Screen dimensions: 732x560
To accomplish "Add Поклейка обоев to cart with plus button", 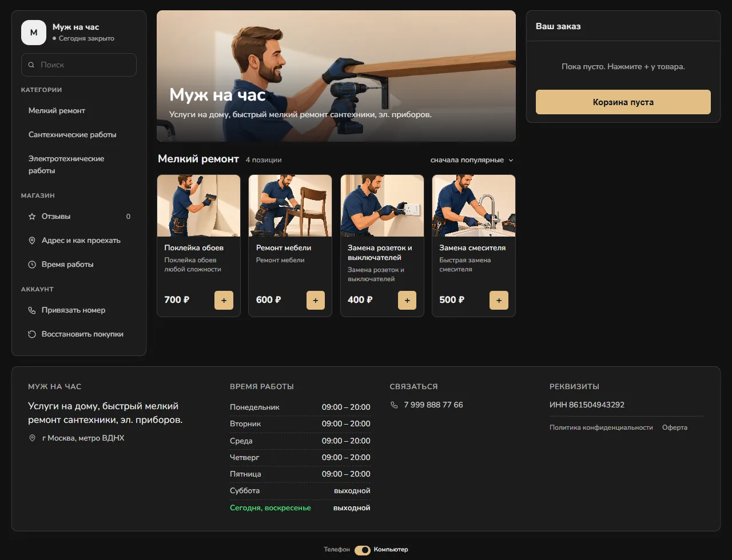I will click(224, 300).
